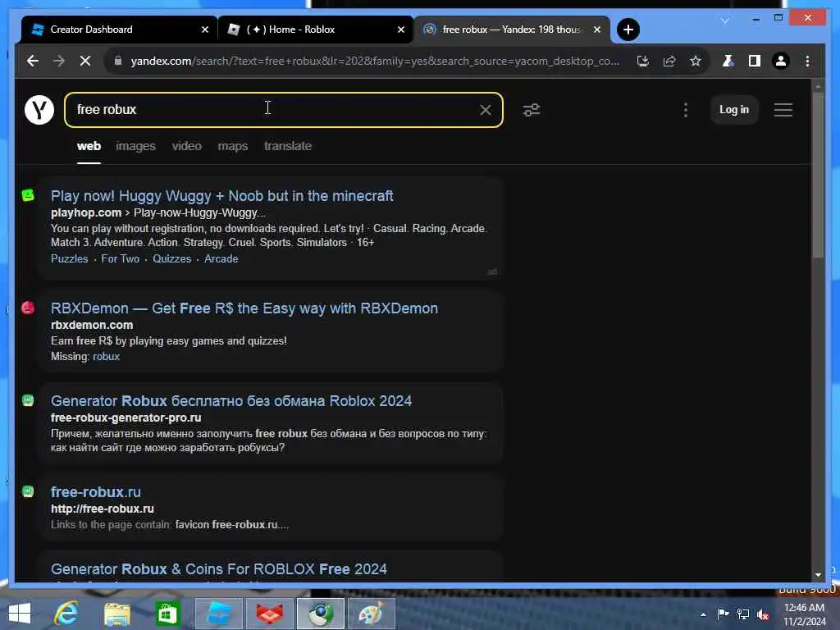This screenshot has width=840, height=630.
Task: Clear the search box with the X
Action: (x=486, y=110)
